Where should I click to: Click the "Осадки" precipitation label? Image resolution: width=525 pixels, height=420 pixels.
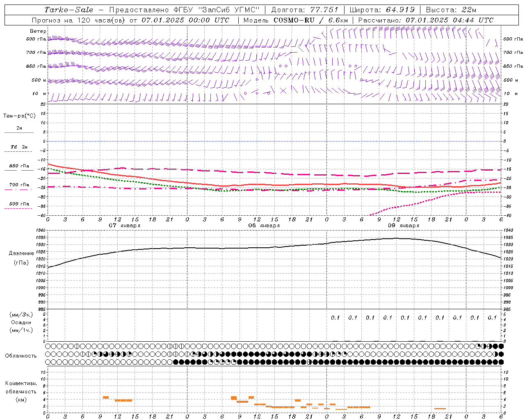click(21, 322)
